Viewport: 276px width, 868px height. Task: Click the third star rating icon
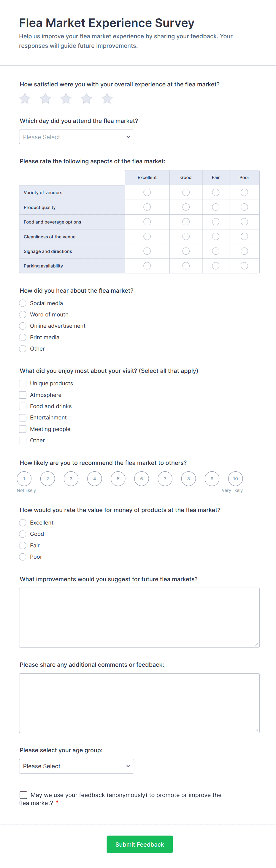66,99
